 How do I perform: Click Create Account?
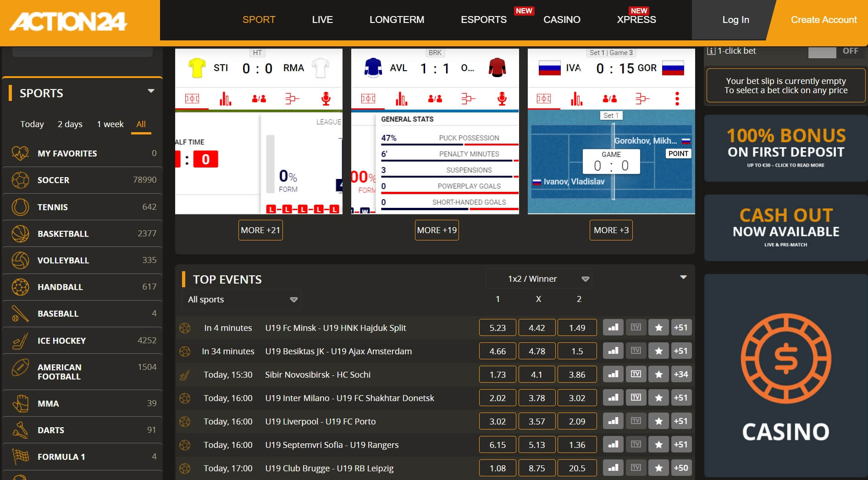point(824,20)
